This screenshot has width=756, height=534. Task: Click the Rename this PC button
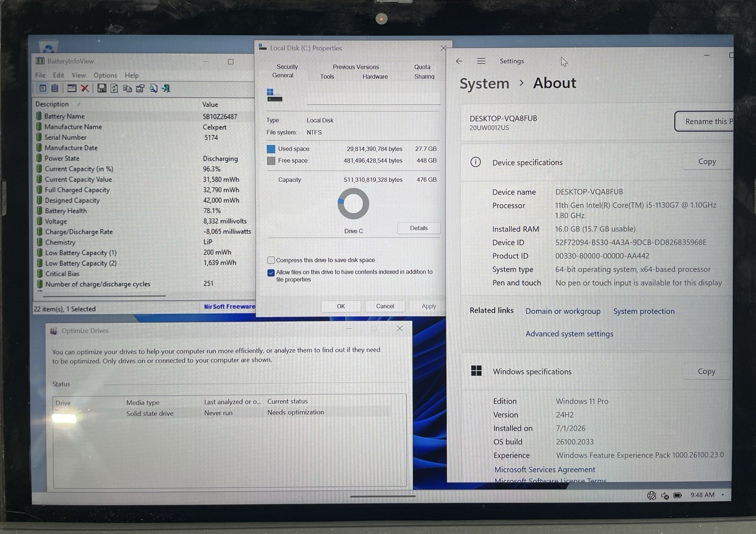[x=704, y=121]
